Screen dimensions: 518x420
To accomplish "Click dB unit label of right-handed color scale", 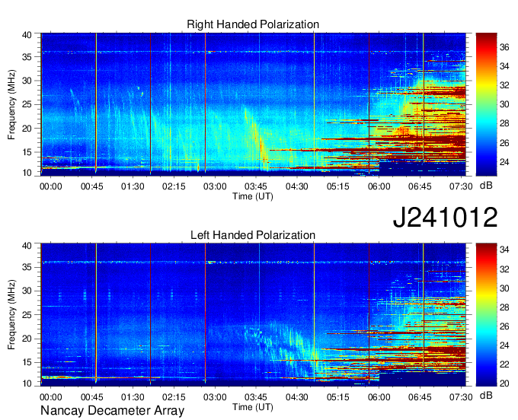I will tap(486, 186).
